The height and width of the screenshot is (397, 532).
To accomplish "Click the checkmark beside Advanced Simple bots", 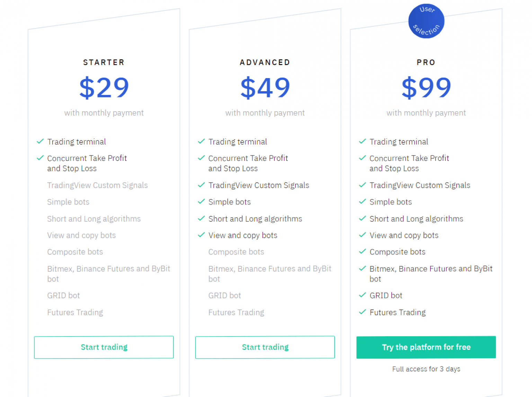I will 201,201.
